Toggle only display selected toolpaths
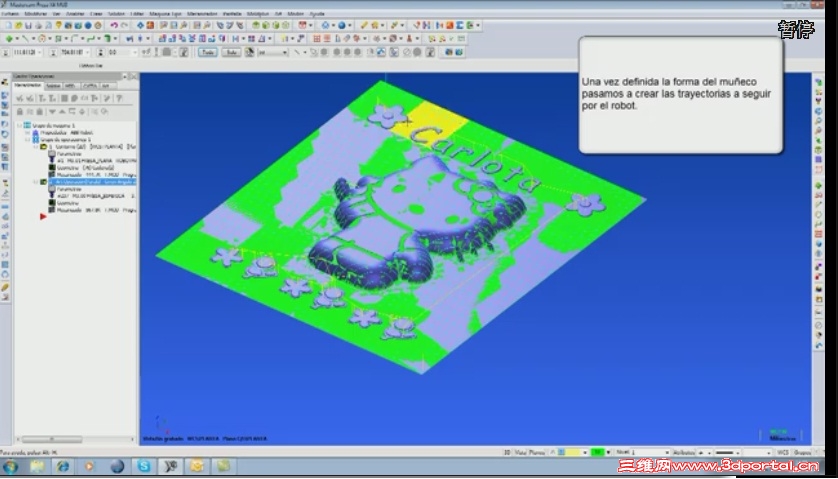 click(x=94, y=112)
